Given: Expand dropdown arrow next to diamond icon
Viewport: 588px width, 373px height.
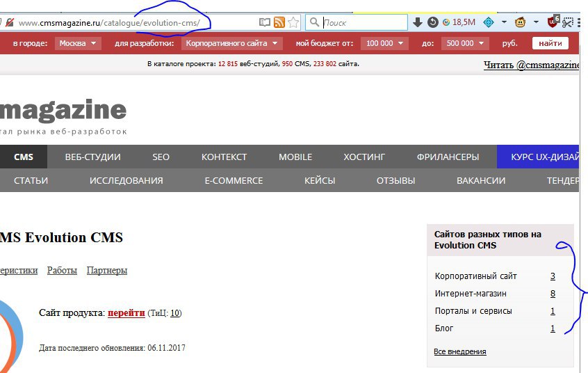Looking at the screenshot, I should 504,22.
